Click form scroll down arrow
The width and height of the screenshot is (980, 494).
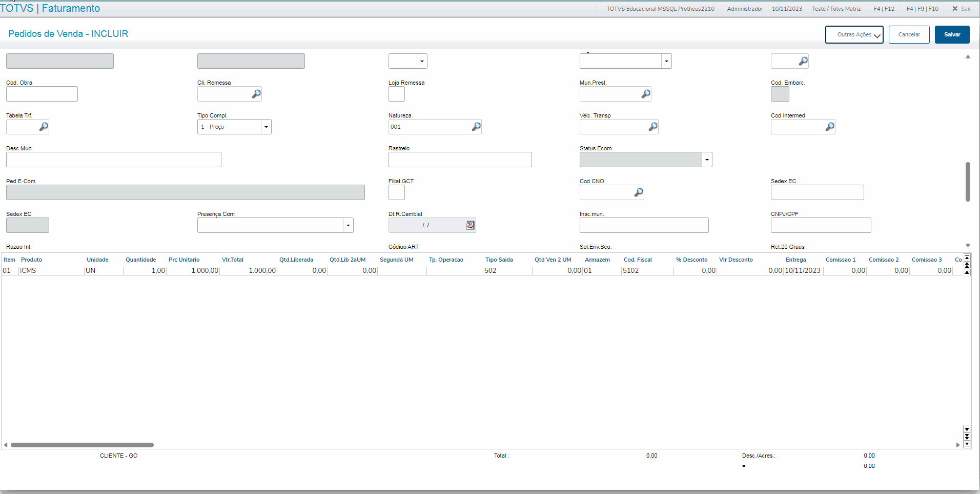coord(968,246)
